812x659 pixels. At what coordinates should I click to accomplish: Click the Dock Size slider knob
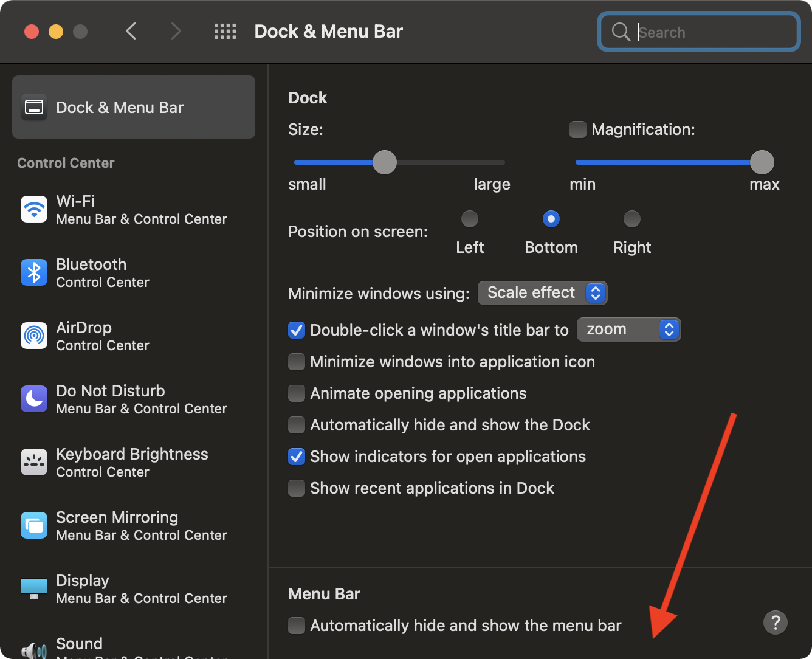[384, 162]
